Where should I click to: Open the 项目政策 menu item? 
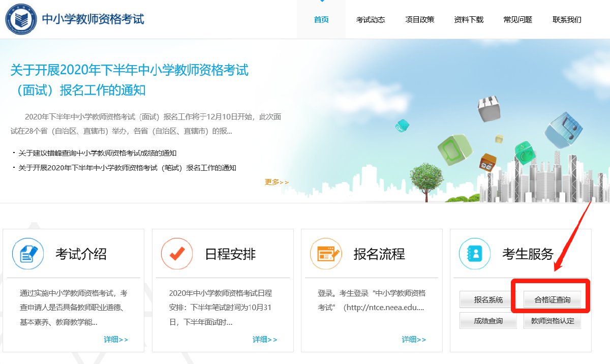coord(420,20)
